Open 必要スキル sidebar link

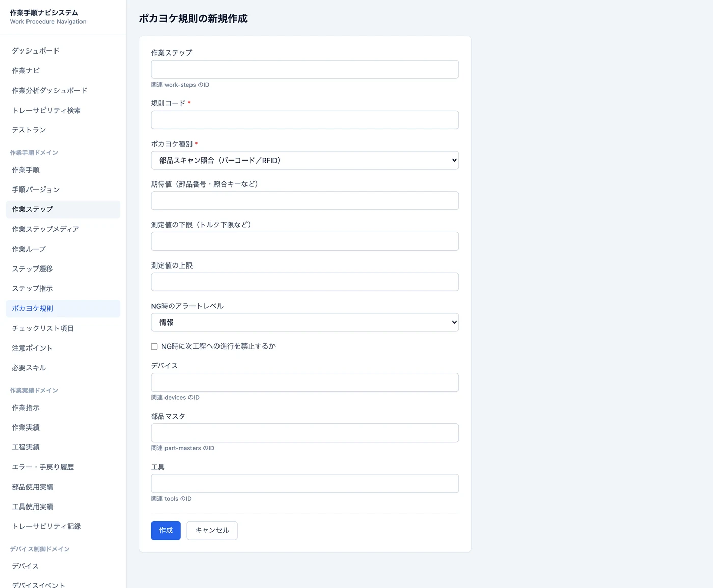tap(63, 368)
